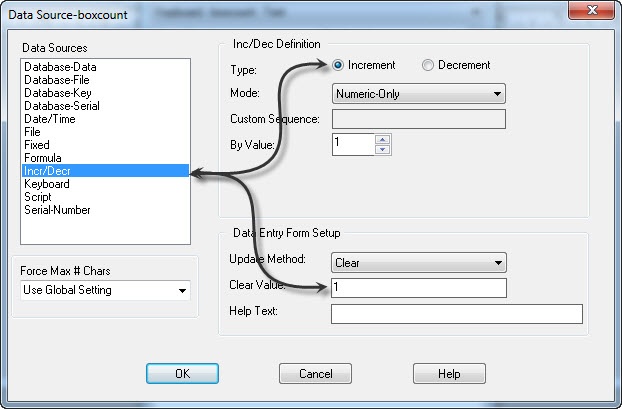Open the Mode dropdown showing Numeric-Only
622x409 pixels.
pyautogui.click(x=419, y=94)
